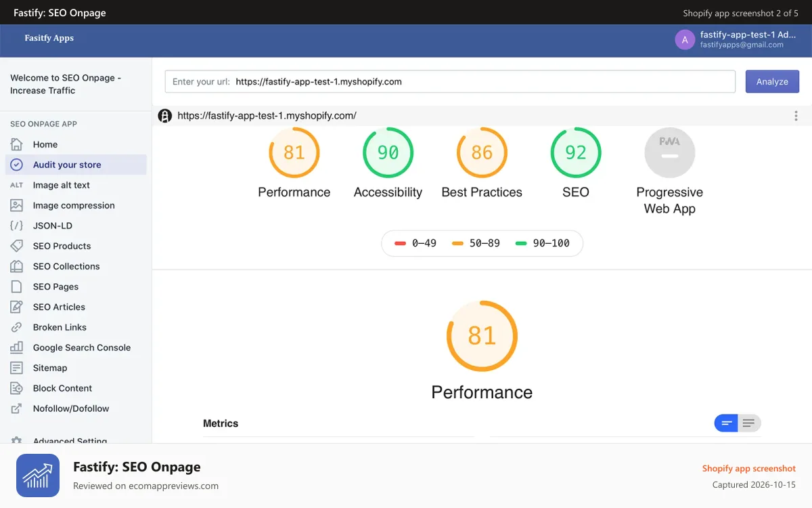Screen dimensions: 812x508
Task: Click the Best Practices score 86 gauge
Action: (x=482, y=152)
